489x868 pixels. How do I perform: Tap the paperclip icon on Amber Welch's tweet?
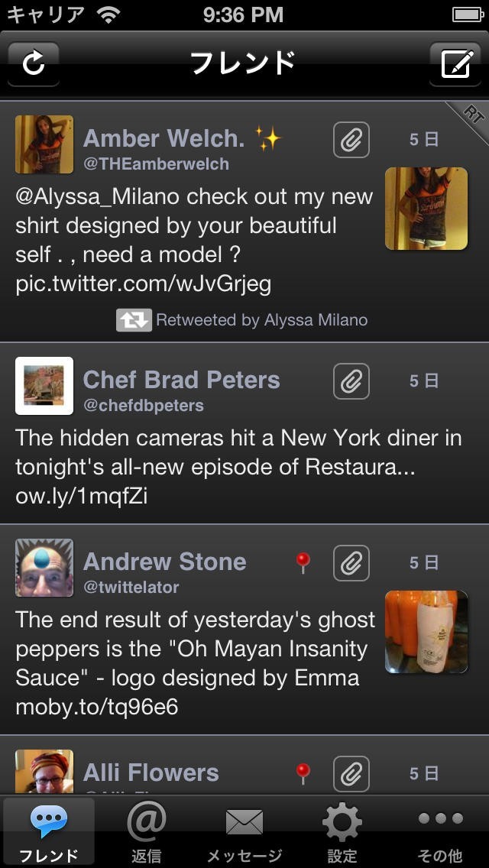[351, 141]
